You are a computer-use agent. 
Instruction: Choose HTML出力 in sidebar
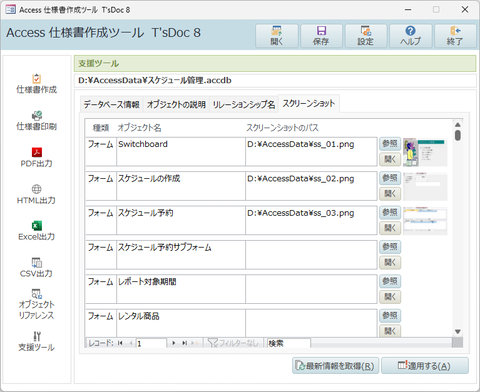tap(36, 195)
